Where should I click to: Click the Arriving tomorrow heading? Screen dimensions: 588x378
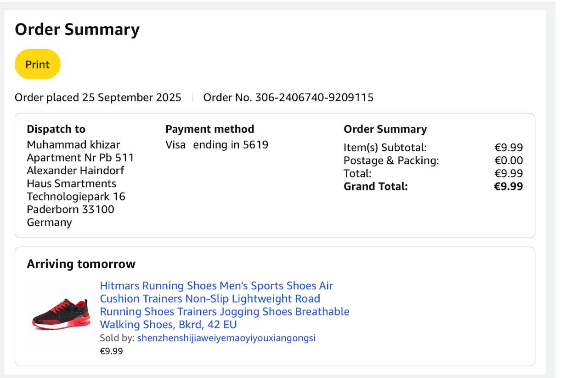tap(81, 264)
